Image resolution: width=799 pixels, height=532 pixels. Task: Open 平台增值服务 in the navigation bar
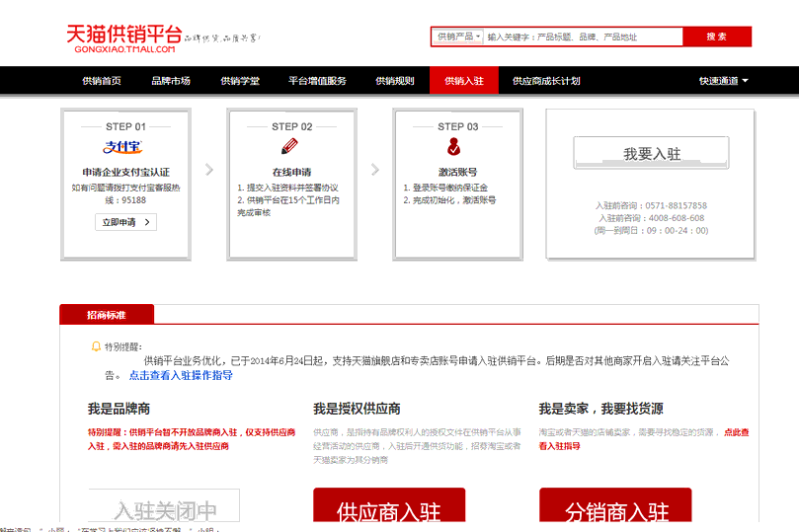[317, 80]
